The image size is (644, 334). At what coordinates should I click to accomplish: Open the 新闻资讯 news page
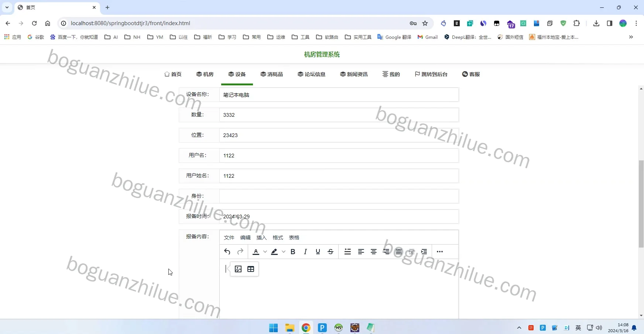(354, 74)
